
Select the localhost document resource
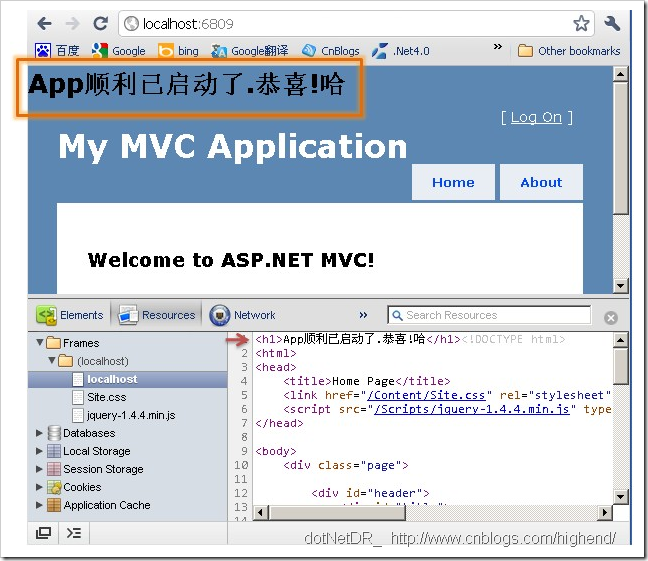click(128, 379)
